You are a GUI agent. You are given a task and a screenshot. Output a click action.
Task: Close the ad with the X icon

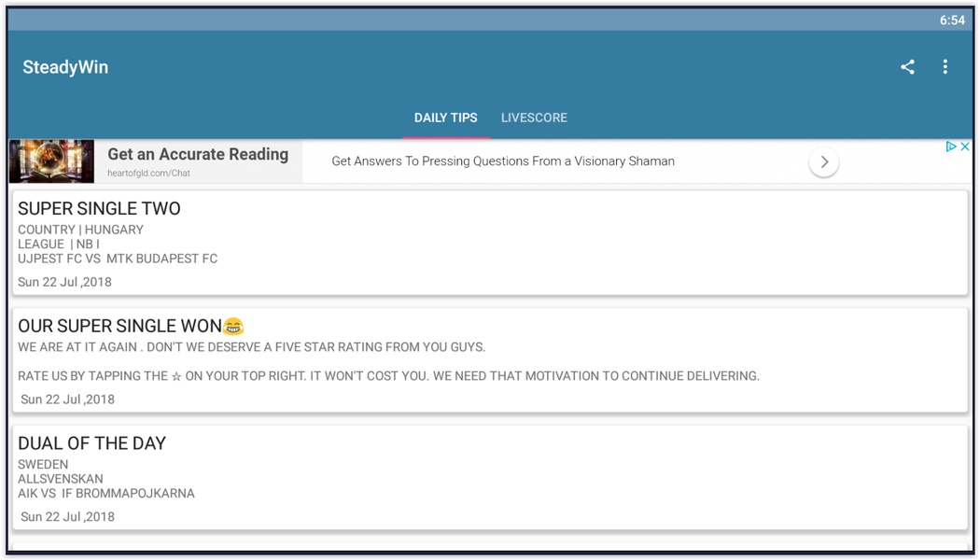(x=965, y=147)
